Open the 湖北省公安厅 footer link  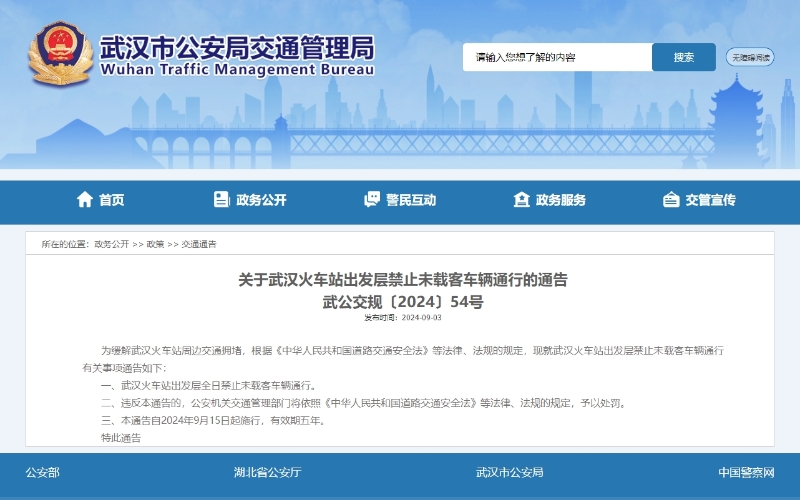pyautogui.click(x=267, y=472)
